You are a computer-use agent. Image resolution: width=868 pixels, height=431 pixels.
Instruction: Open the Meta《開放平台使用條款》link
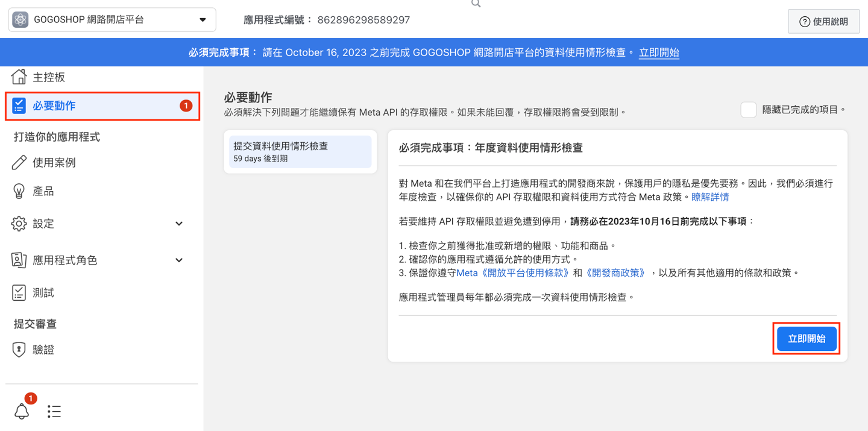click(513, 273)
